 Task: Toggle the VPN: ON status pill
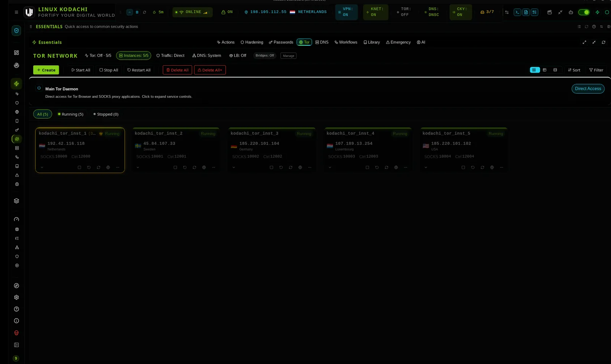pos(346,12)
